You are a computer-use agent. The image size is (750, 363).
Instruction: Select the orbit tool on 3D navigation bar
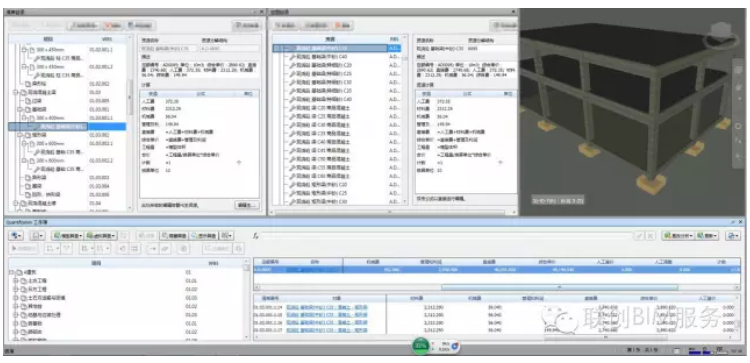[x=739, y=126]
